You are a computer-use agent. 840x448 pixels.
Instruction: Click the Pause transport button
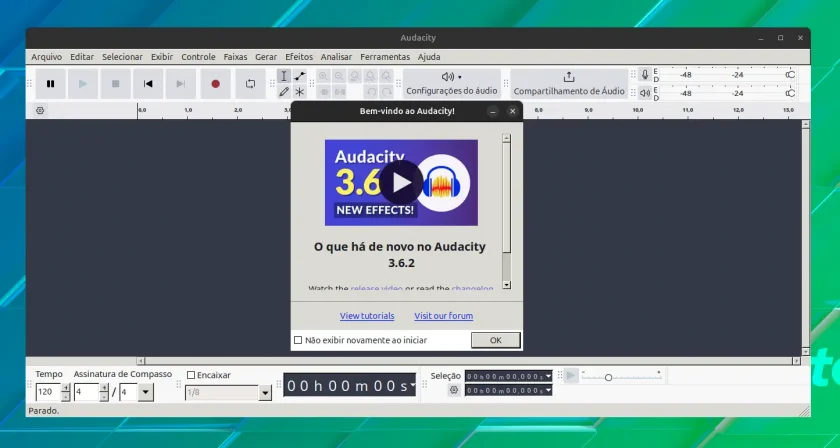coord(50,84)
